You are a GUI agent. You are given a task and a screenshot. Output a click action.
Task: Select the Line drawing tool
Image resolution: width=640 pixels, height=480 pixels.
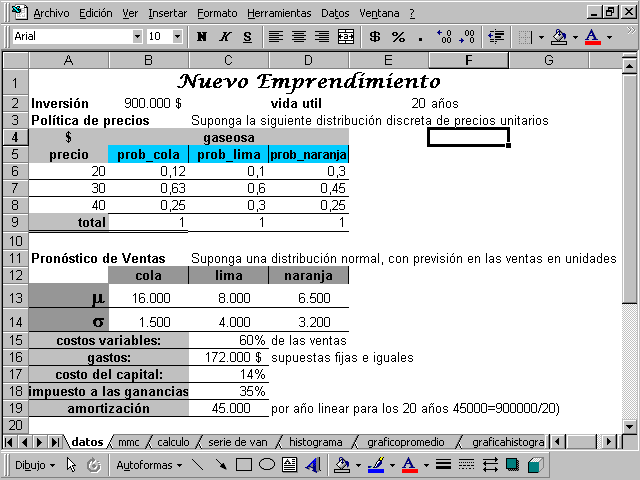coord(198,465)
